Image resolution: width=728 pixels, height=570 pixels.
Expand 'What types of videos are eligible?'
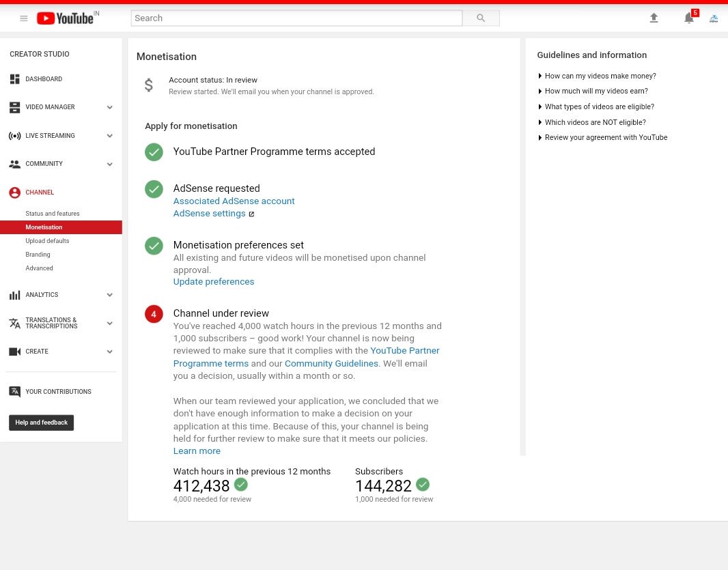pyautogui.click(x=596, y=106)
